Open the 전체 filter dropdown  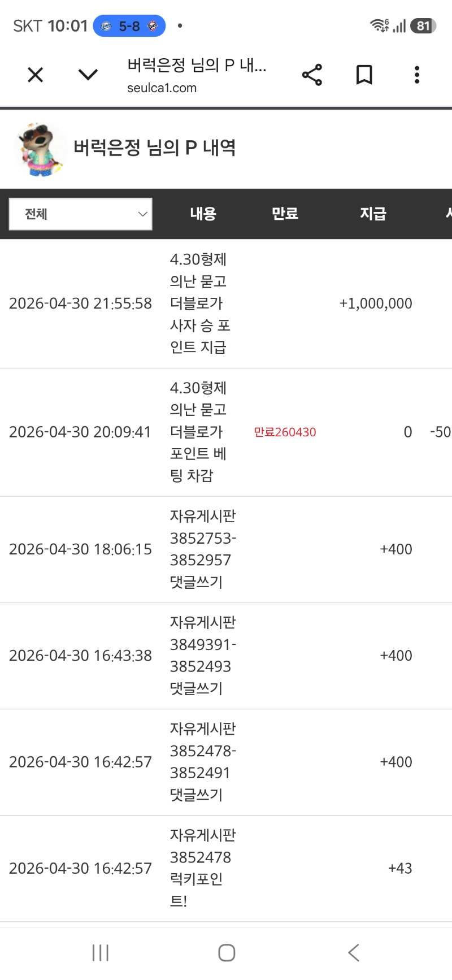[80, 214]
